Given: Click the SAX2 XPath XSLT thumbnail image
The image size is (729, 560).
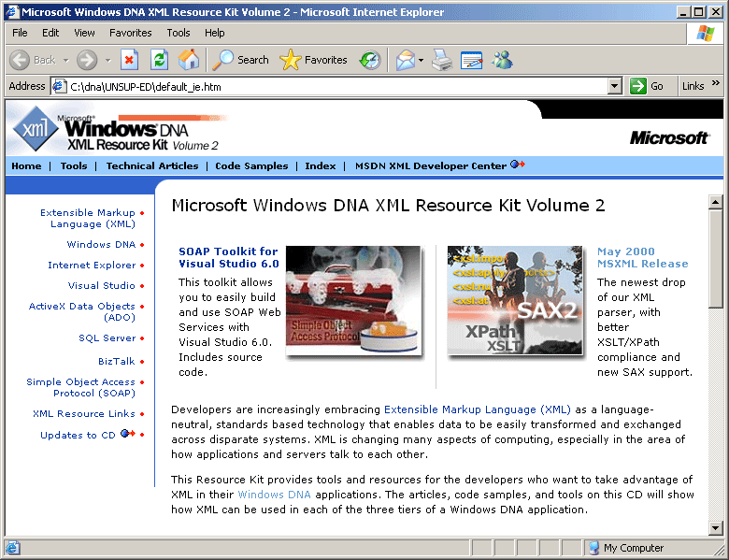Looking at the screenshot, I should [515, 301].
